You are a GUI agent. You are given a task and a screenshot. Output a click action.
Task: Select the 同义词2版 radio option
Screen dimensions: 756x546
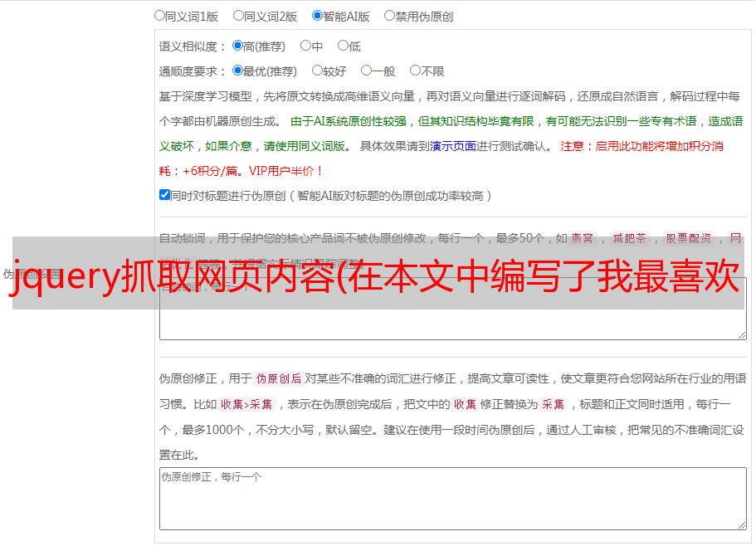coord(238,16)
